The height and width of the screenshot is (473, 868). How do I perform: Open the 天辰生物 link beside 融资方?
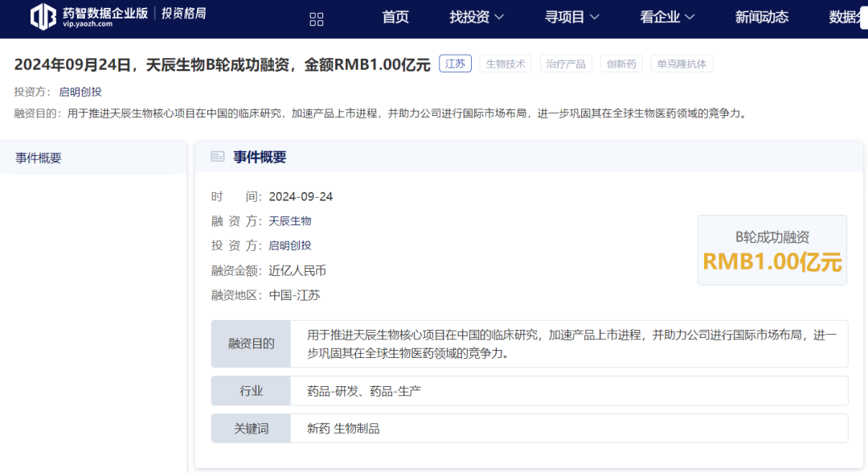(290, 221)
